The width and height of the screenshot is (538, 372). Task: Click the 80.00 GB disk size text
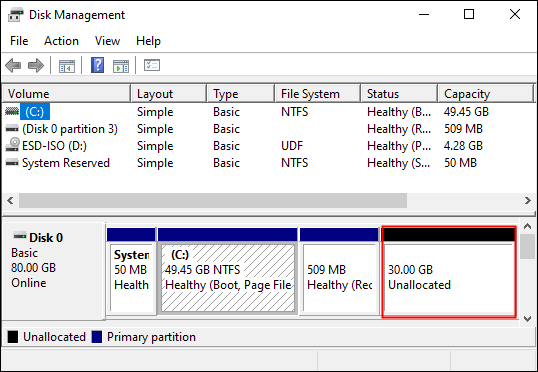33,268
